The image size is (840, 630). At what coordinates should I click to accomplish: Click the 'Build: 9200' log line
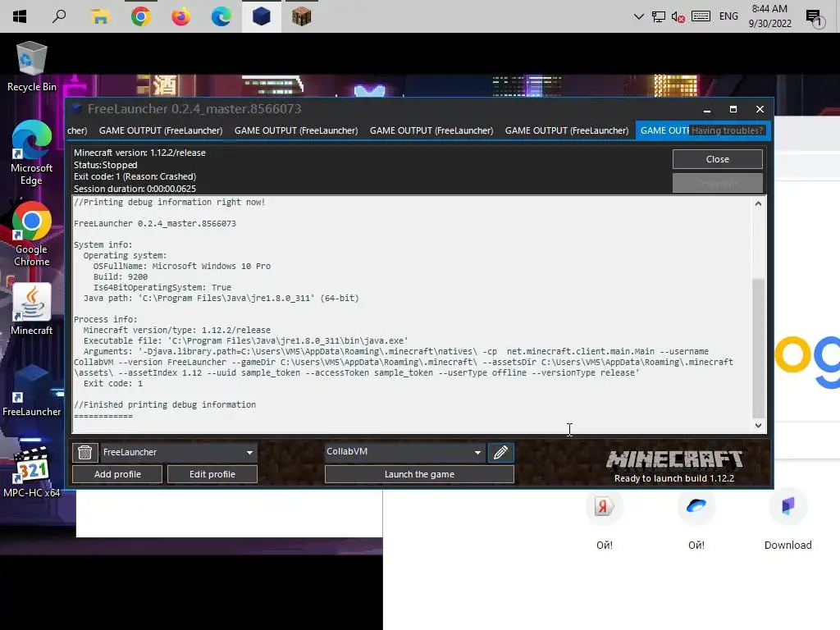[121, 277]
